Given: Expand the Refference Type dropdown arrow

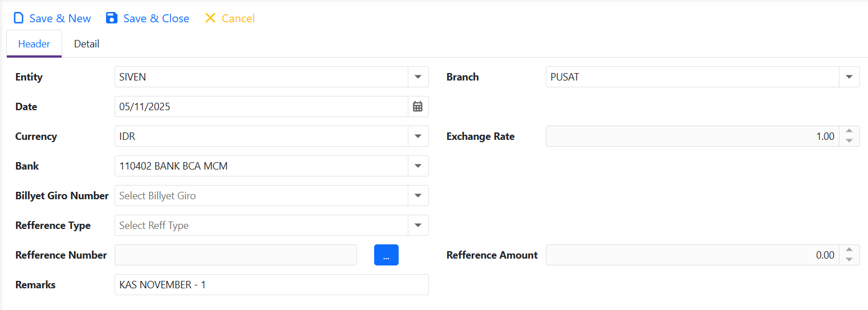Looking at the screenshot, I should pos(418,226).
